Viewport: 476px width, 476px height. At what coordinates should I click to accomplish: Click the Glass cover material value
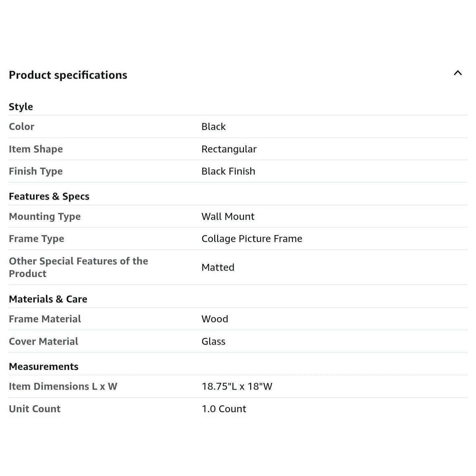[x=213, y=341]
